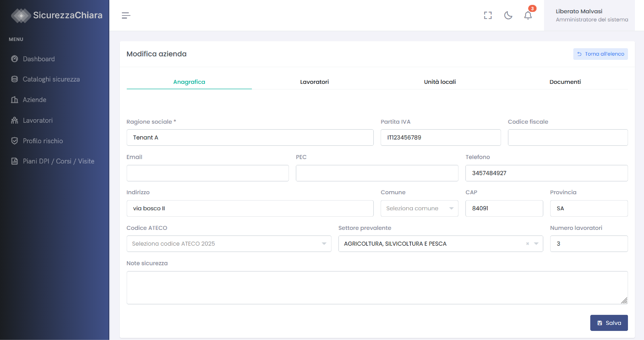Open Cataloghi sicurezza in sidebar
This screenshot has height=340, width=644.
pyautogui.click(x=51, y=79)
